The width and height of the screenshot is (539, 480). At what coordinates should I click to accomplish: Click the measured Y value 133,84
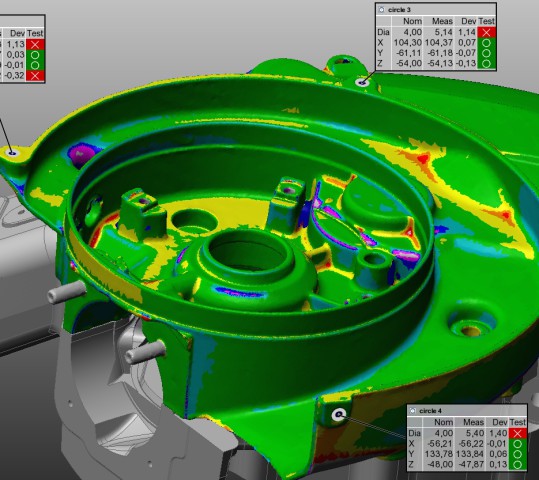coord(470,454)
